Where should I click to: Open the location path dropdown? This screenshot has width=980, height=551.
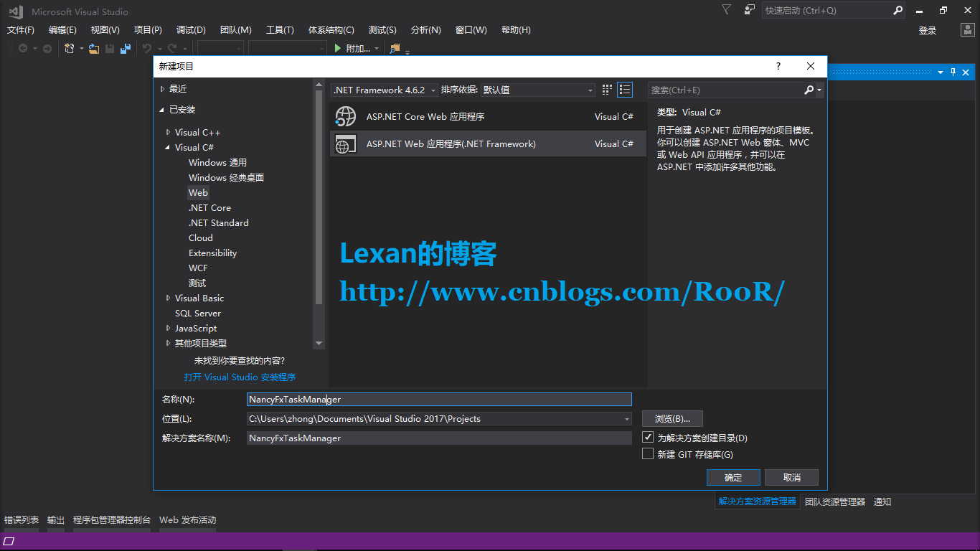(626, 419)
